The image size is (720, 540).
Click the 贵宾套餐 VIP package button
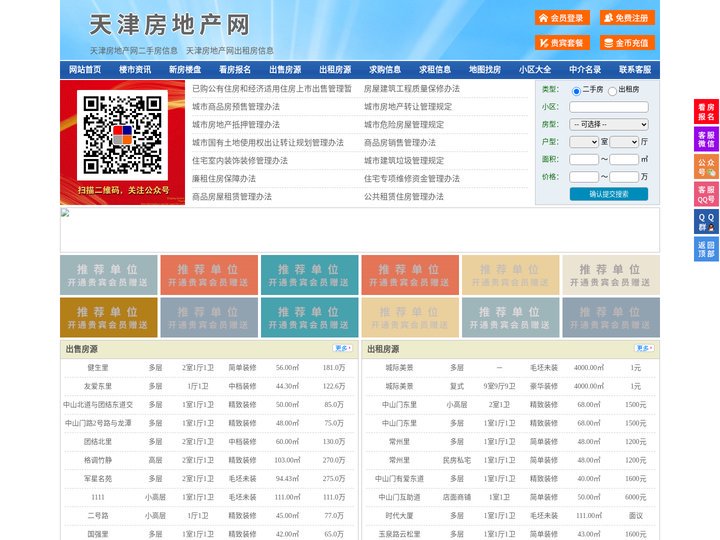pyautogui.click(x=562, y=43)
